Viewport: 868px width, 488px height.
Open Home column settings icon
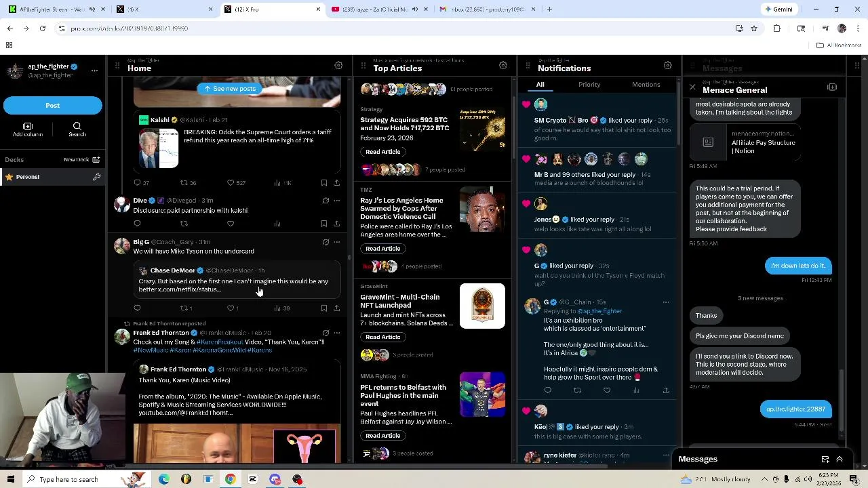click(x=338, y=66)
